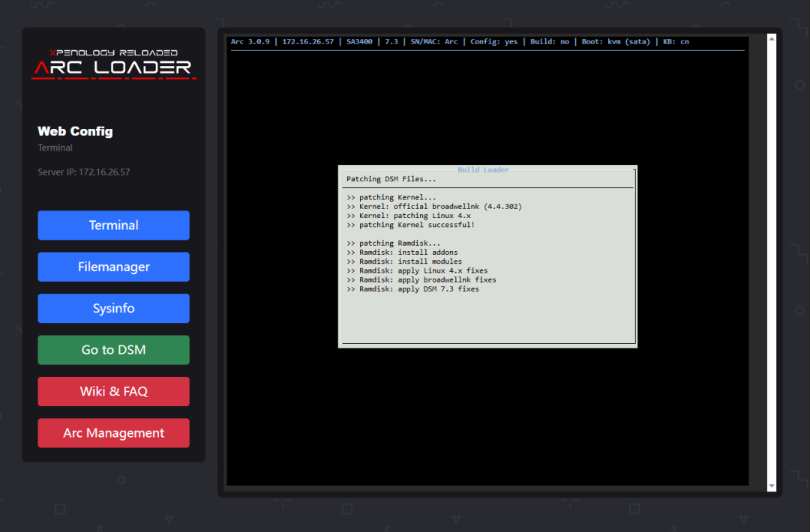810x532 pixels.
Task: Click '>> patching Ramdisk...' line
Action: (393, 243)
